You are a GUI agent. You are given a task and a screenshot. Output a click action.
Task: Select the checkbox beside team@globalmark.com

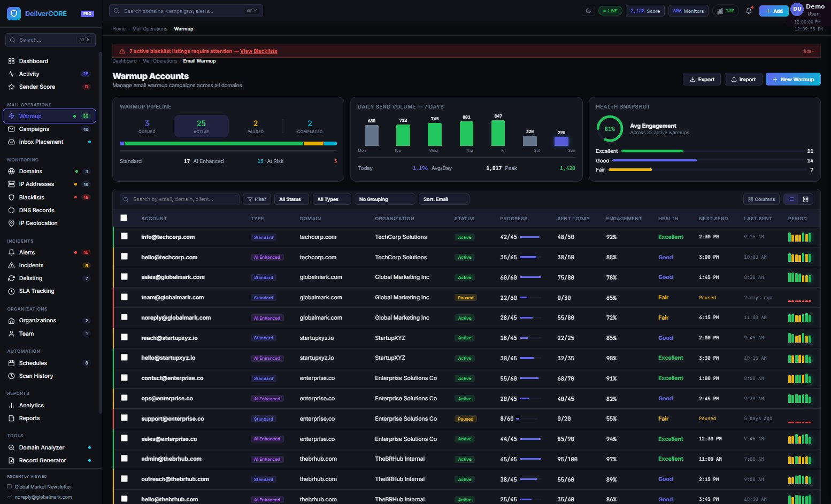[124, 297]
